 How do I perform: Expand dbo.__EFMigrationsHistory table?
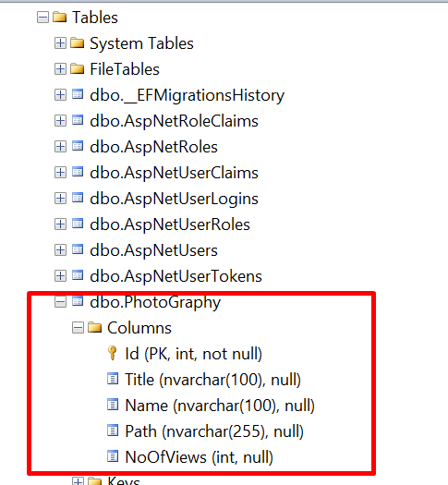pyautogui.click(x=60, y=95)
